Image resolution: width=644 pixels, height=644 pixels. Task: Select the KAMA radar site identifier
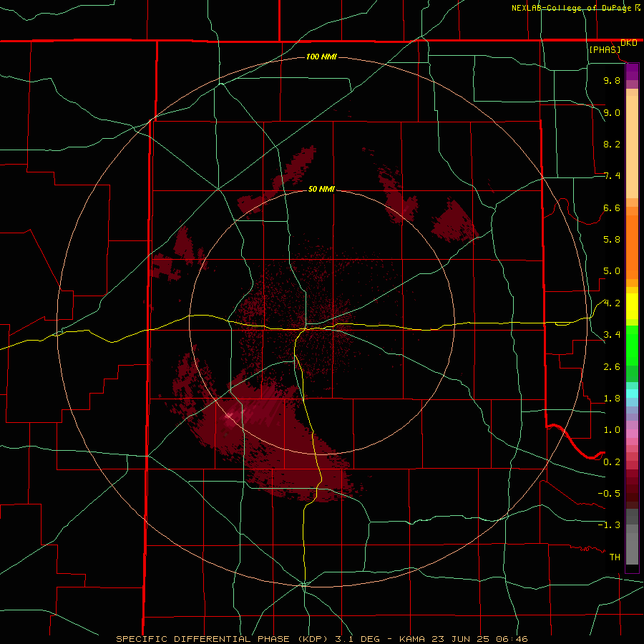(x=412, y=639)
